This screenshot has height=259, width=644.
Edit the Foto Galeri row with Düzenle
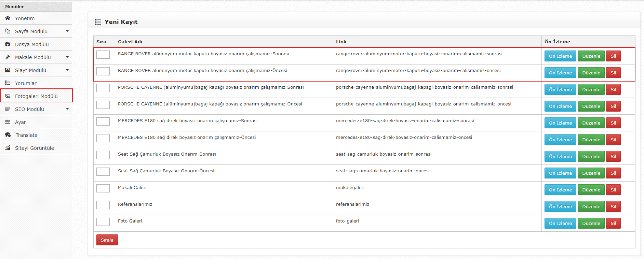(x=591, y=223)
